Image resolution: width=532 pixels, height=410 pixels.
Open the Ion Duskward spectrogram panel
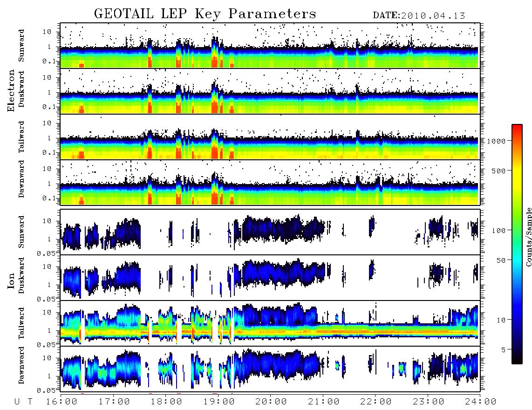click(x=270, y=278)
